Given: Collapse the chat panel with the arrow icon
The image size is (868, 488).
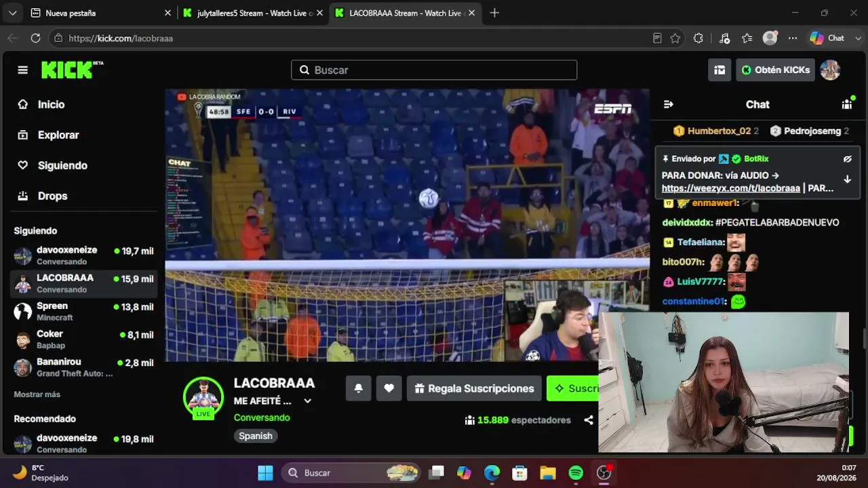Looking at the screenshot, I should pos(669,104).
